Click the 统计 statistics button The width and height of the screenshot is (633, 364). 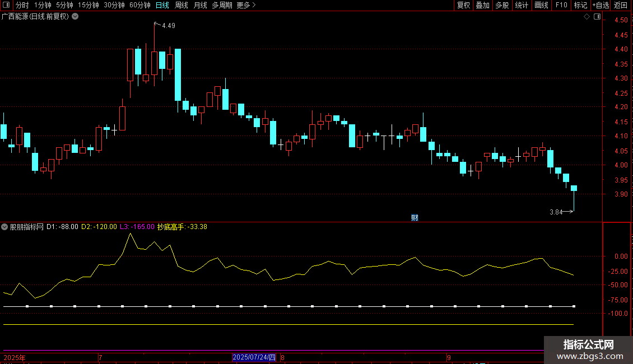coord(522,5)
